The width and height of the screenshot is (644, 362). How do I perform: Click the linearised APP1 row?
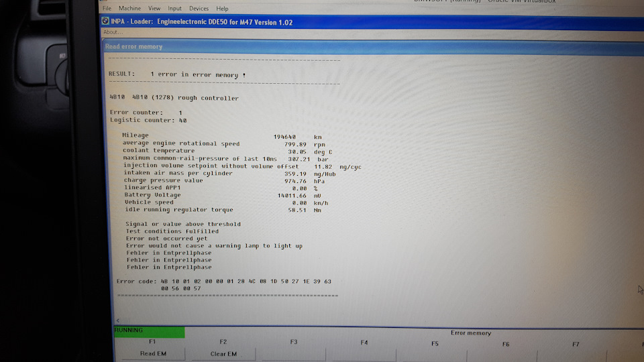click(x=221, y=188)
